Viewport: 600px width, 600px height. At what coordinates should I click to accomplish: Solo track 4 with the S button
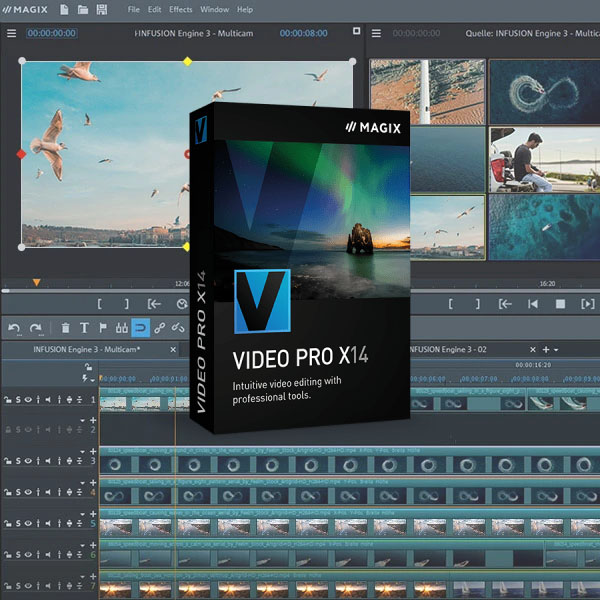tap(18, 492)
